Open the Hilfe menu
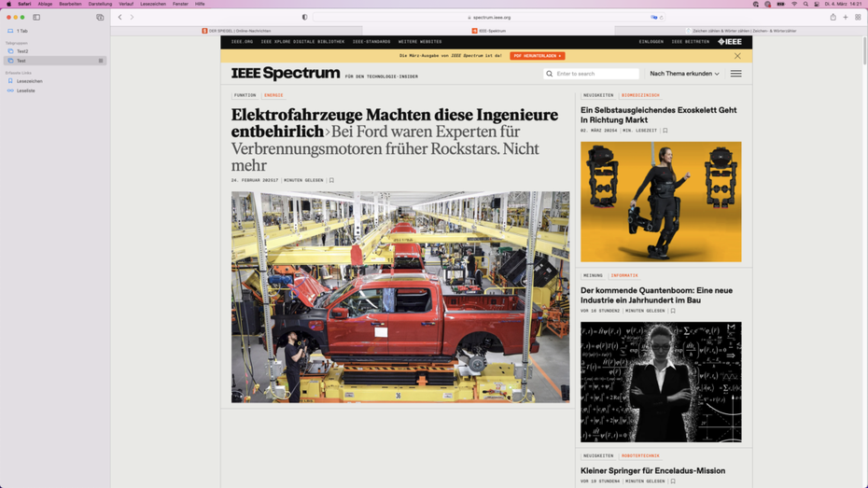The height and width of the screenshot is (488, 868). pyautogui.click(x=200, y=4)
